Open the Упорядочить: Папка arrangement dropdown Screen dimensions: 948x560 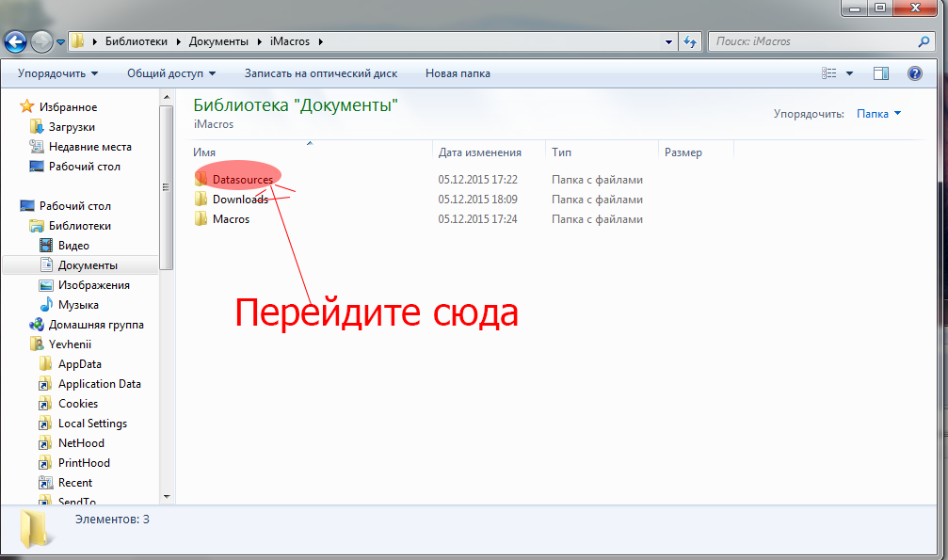(878, 114)
